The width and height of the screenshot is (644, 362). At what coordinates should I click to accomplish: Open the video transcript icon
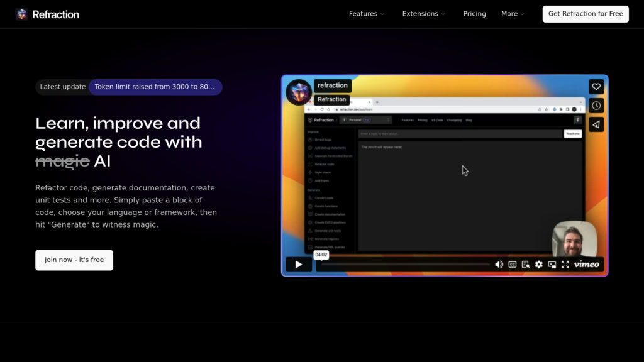[525, 265]
